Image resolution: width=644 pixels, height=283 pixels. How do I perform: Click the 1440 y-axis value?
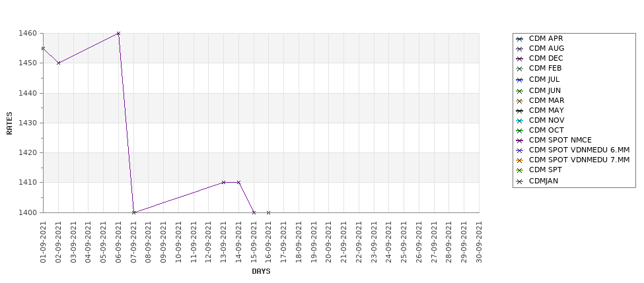point(28,93)
